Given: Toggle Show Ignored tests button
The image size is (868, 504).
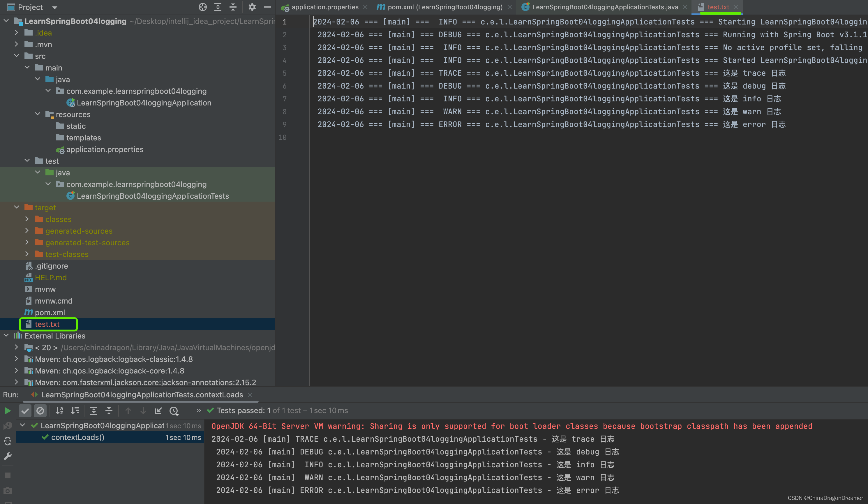Looking at the screenshot, I should click(x=40, y=411).
